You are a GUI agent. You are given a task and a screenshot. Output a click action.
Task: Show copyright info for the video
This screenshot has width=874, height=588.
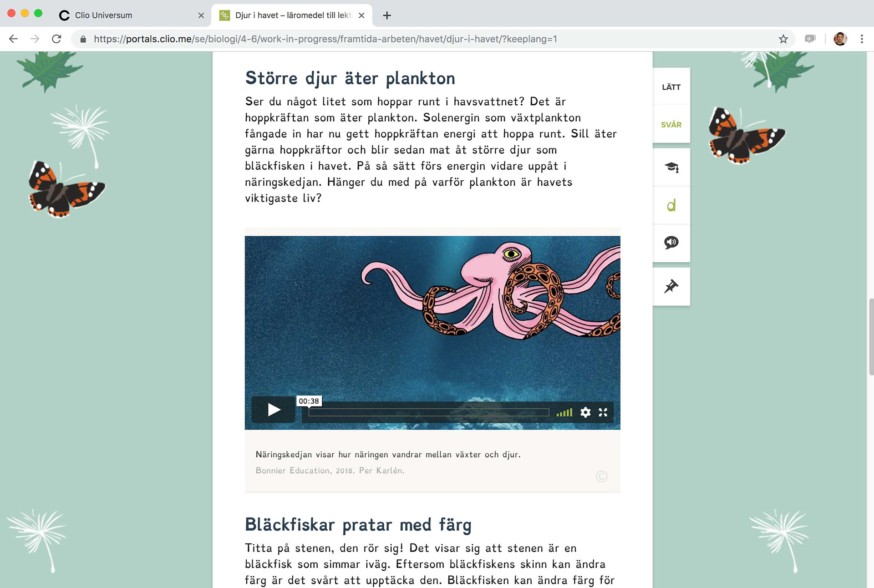(x=601, y=476)
